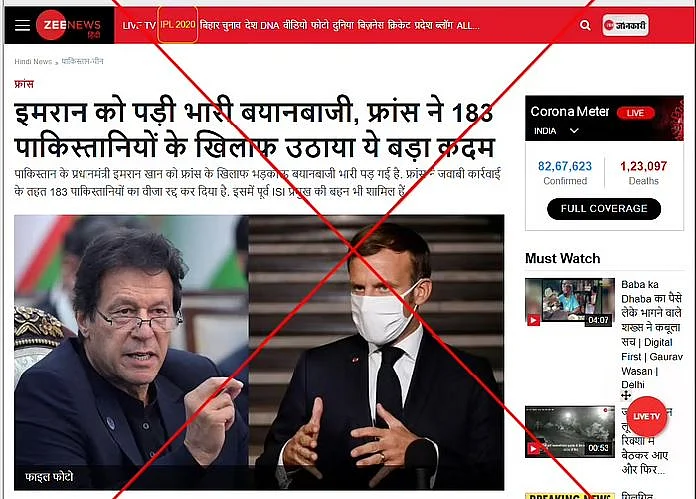Select the IPL 2020 tab

click(x=178, y=25)
